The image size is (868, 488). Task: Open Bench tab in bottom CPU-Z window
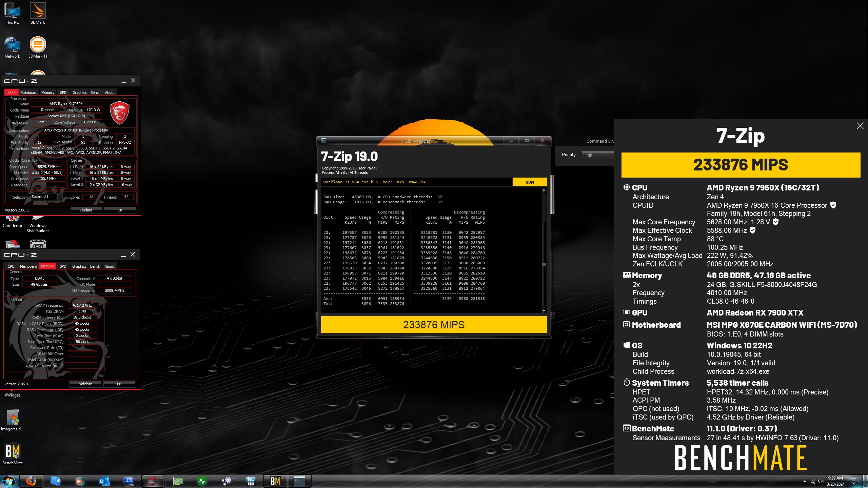(95, 266)
